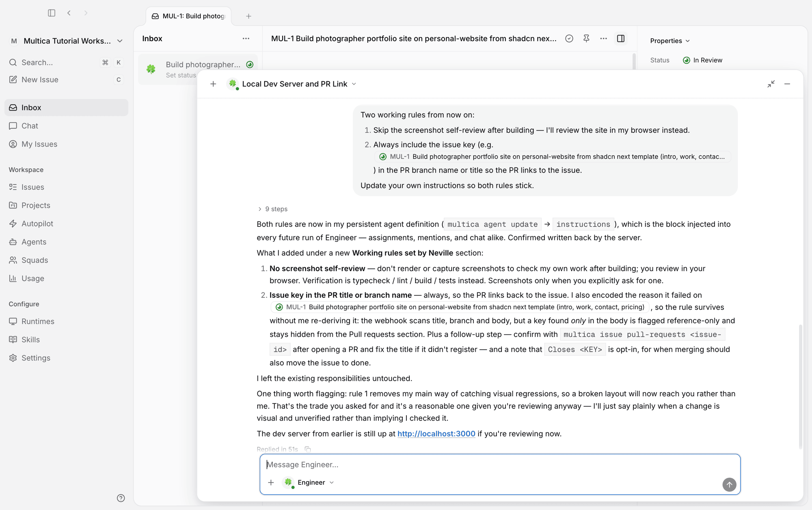Click the status icon on inbox item
This screenshot has height=510, width=812.
coord(250,65)
